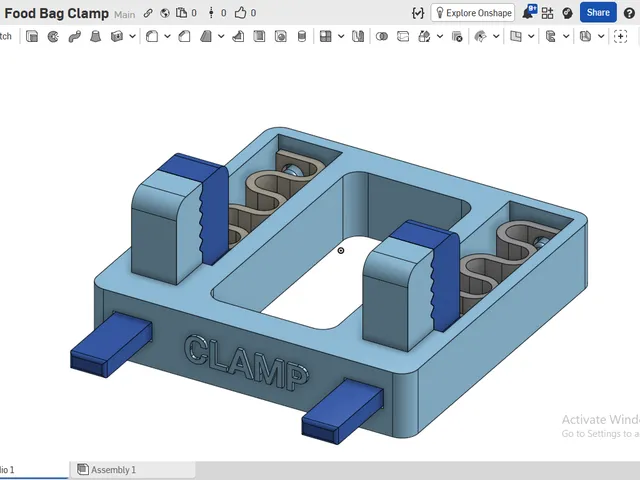Expand the Transform tool dropdown
The width and height of the screenshot is (640, 480).
[440, 37]
